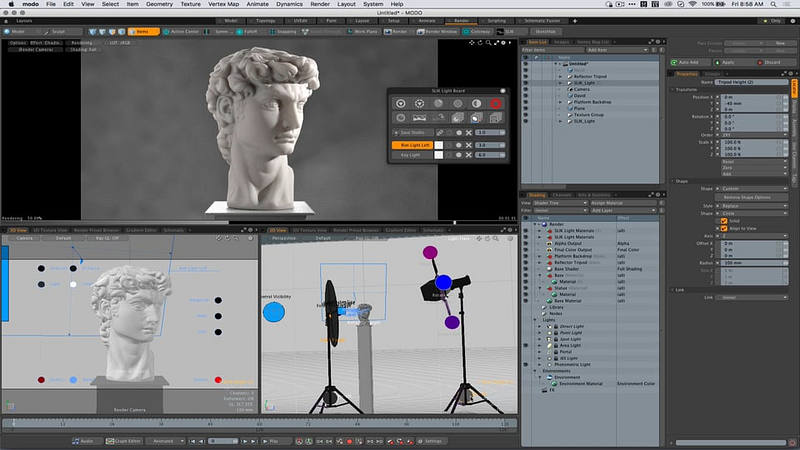Collapse the Lights group in Shader Tree
The image size is (800, 450).
point(537,321)
